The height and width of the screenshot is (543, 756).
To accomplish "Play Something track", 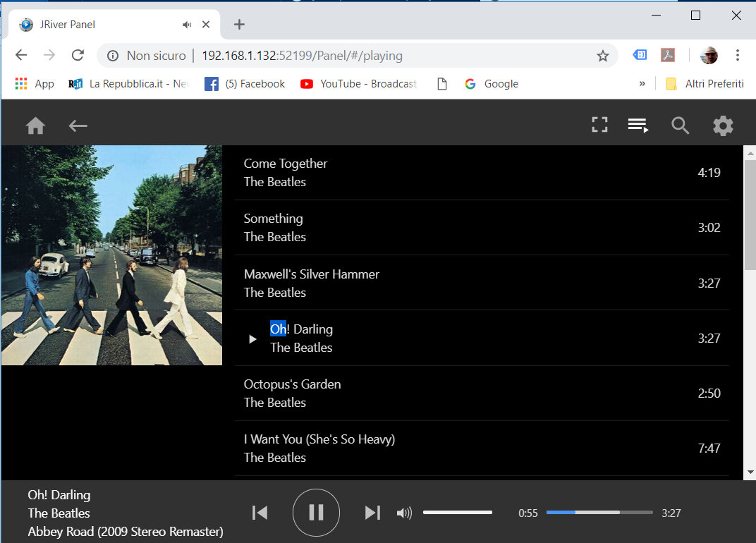I will click(482, 228).
